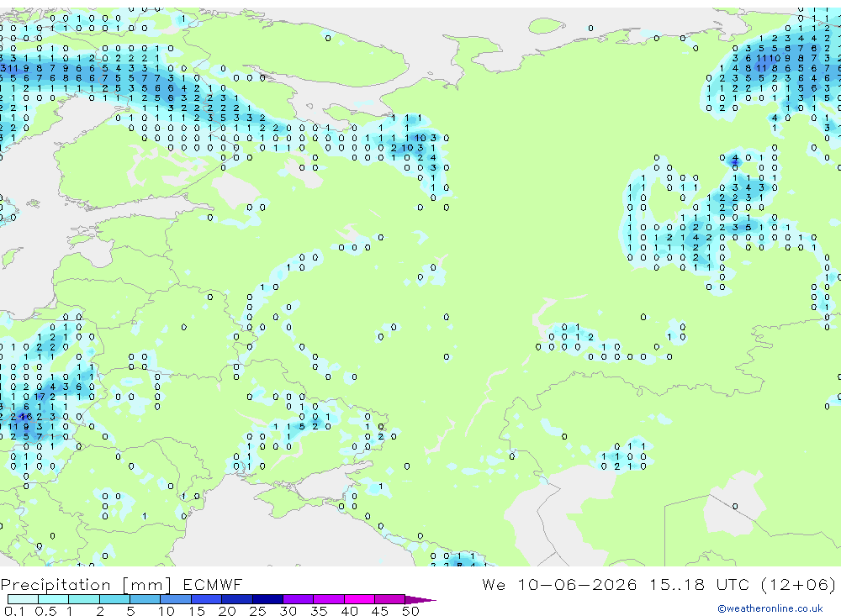Select the 5–10 mm blue legend segment
The image size is (841, 616).
click(x=145, y=599)
